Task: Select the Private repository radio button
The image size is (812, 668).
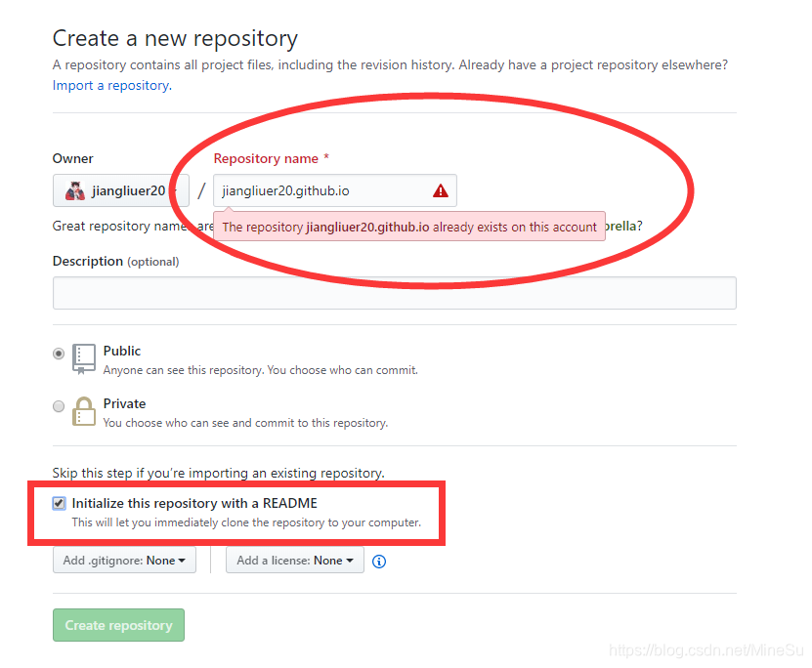Action: coord(59,405)
